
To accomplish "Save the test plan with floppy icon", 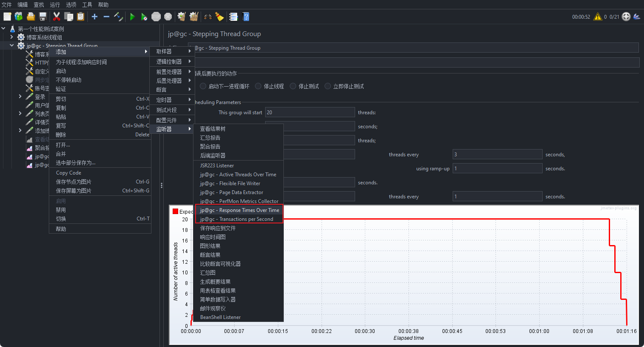I will pyautogui.click(x=42, y=17).
